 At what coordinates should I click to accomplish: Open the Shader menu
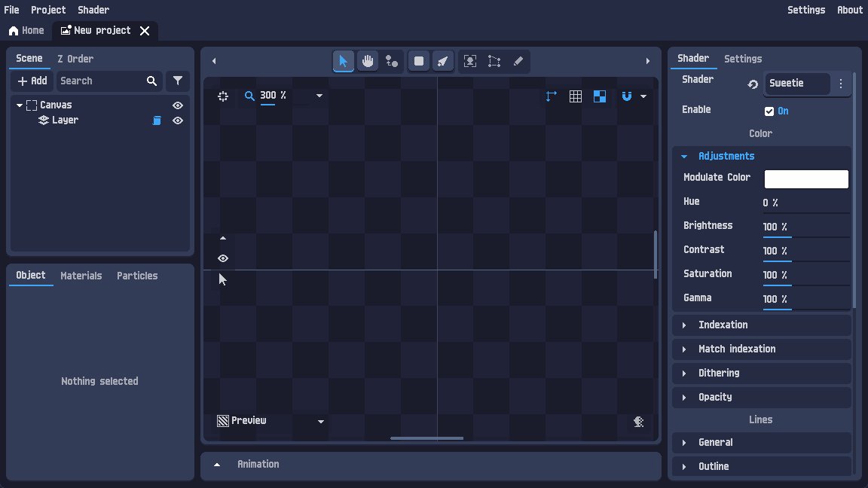pos(93,10)
